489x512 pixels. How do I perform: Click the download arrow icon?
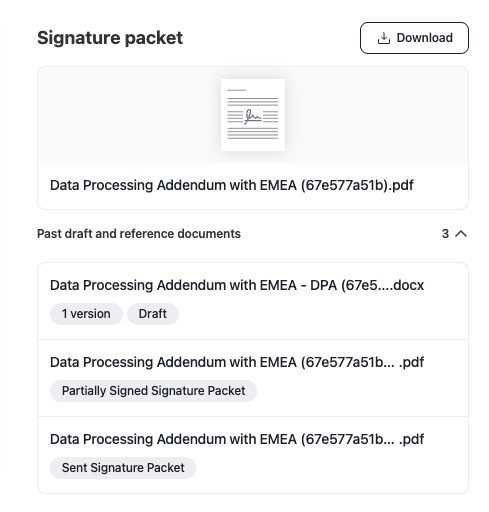[383, 38]
